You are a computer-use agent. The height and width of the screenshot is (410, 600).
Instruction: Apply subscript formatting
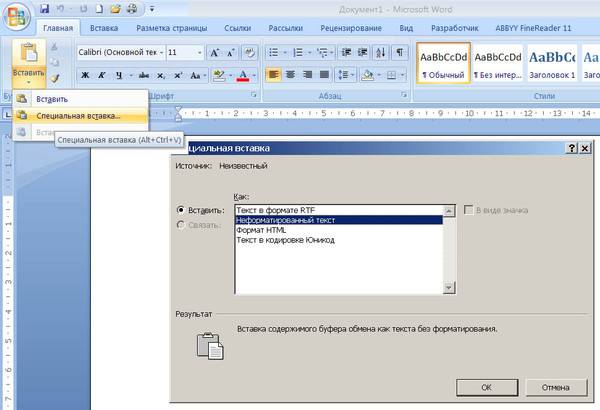[x=161, y=75]
